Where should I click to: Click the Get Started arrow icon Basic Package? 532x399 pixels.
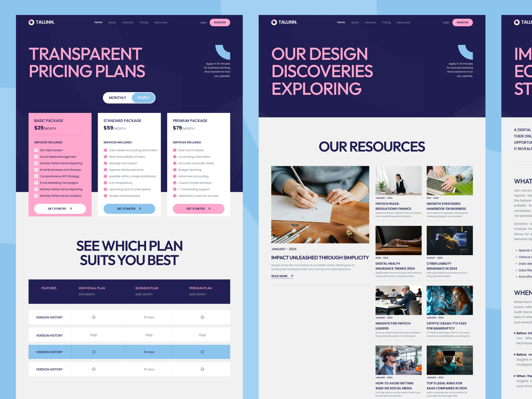[x=71, y=208]
